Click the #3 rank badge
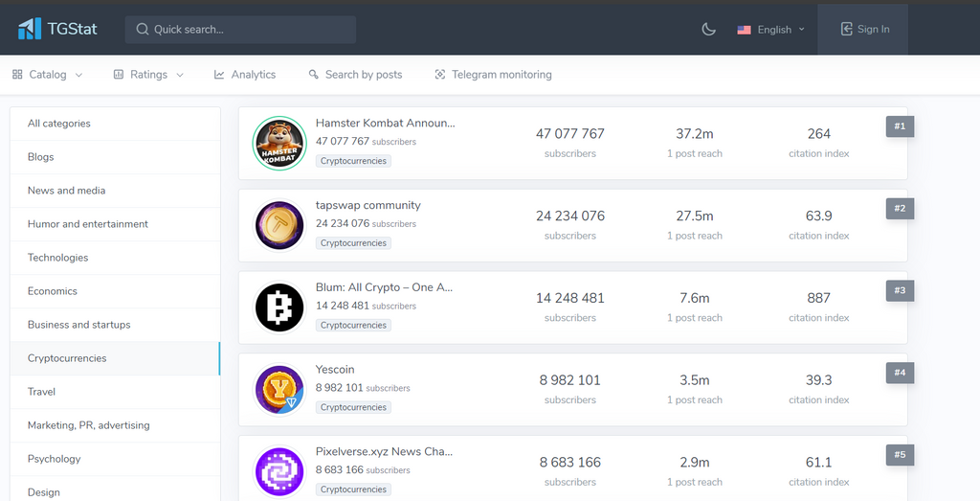This screenshot has height=501, width=980. pyautogui.click(x=900, y=290)
